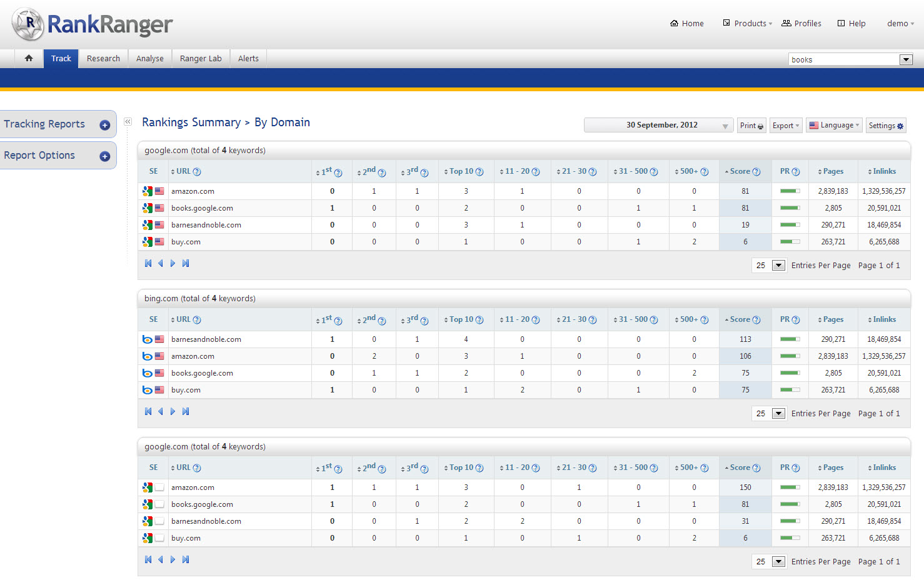Go to the last page in the first google.com table
The image size is (924, 580).
pyautogui.click(x=186, y=264)
